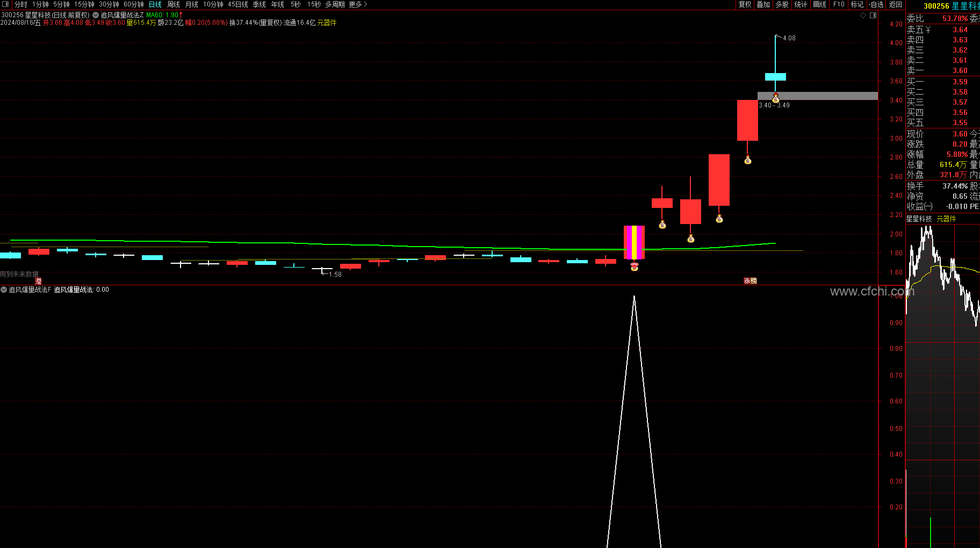Click the gray 3.40-3.49 price band
This screenshot has height=548, width=980.
(818, 96)
